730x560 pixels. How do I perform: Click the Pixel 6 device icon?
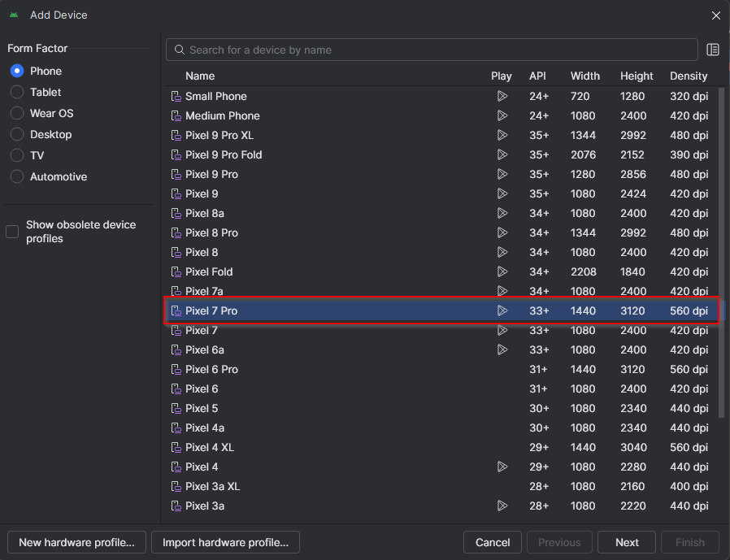176,389
